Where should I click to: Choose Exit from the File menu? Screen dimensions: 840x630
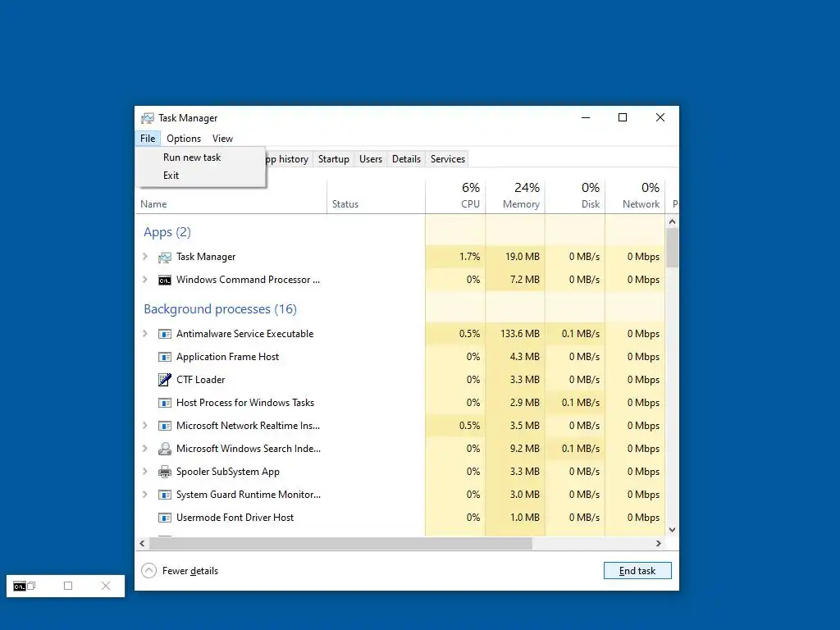tap(200, 176)
